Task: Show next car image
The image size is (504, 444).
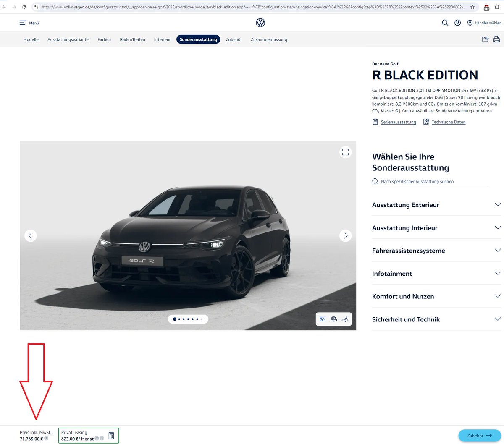Action: click(x=345, y=236)
